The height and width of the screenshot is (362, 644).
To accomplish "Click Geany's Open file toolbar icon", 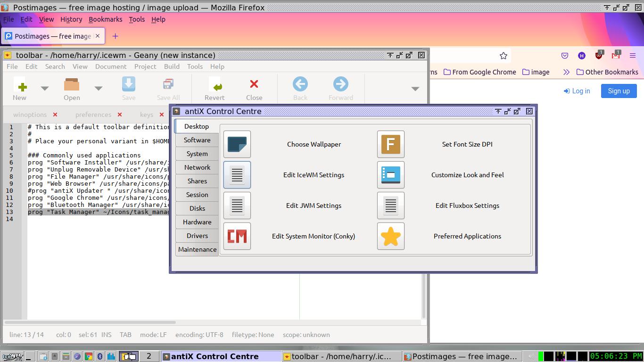I will (x=72, y=89).
